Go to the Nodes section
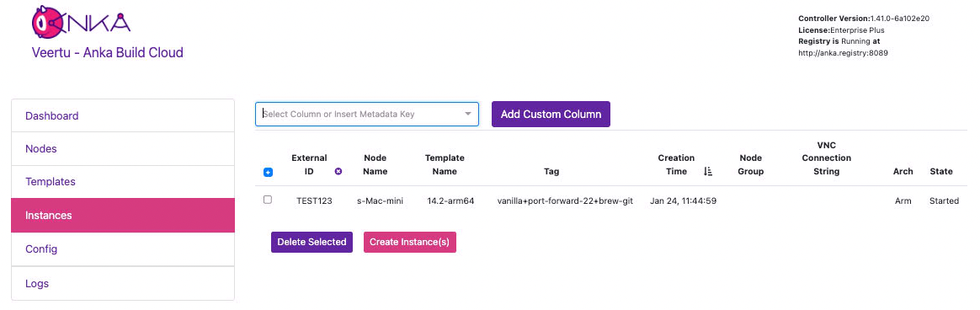 tap(123, 149)
